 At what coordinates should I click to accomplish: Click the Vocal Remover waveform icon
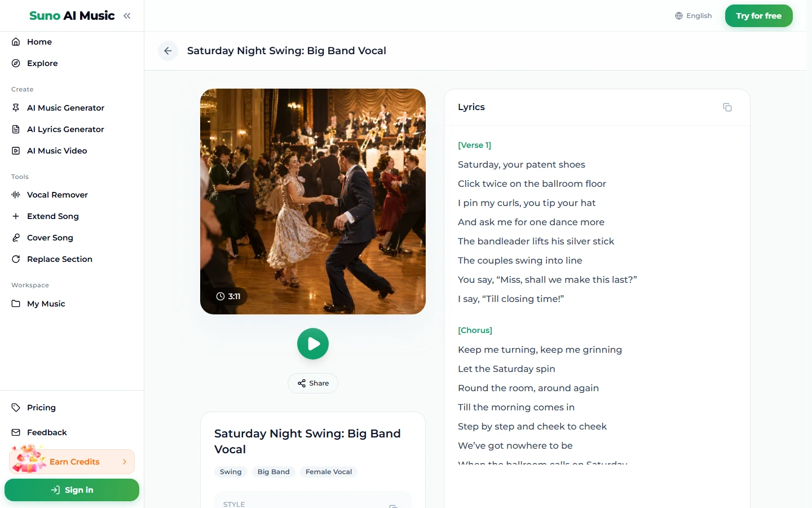(x=16, y=195)
